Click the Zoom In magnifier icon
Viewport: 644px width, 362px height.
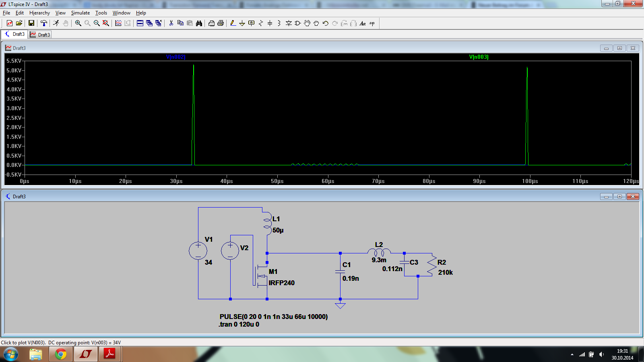[78, 23]
